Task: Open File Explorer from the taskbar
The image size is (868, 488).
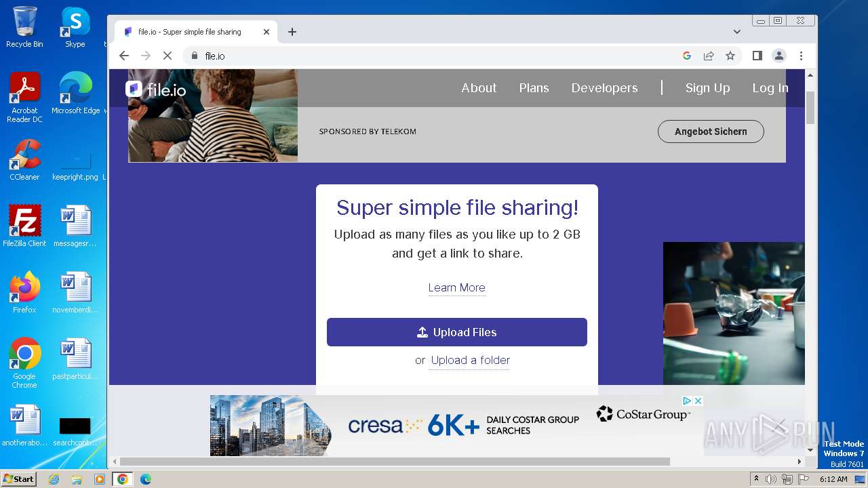Action: (x=77, y=479)
